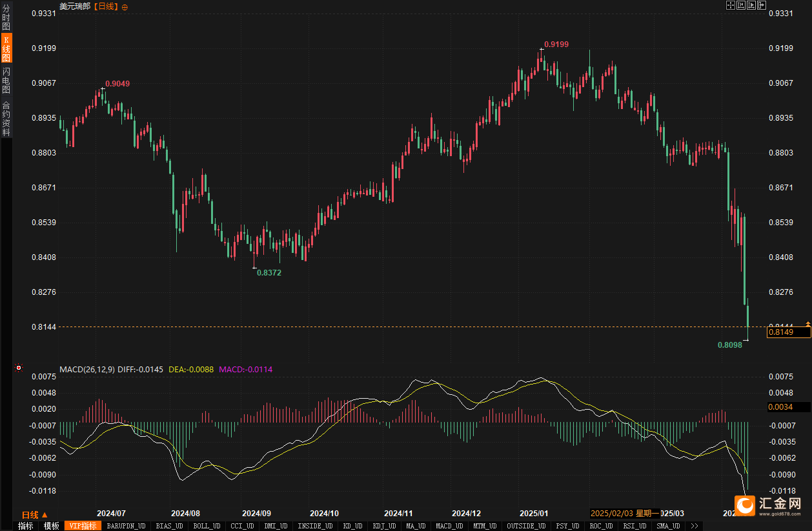Apply the OUTSIDE_UD indicator

[526, 526]
